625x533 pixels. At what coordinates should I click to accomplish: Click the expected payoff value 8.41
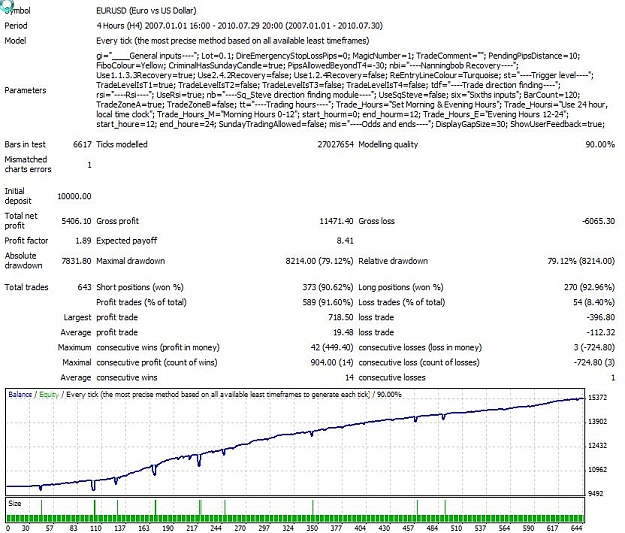click(345, 241)
